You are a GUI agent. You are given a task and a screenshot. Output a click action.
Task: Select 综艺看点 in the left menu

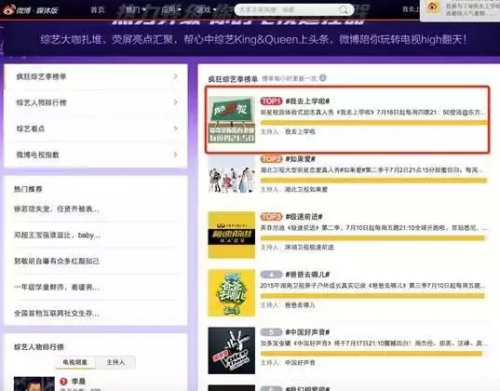96,129
